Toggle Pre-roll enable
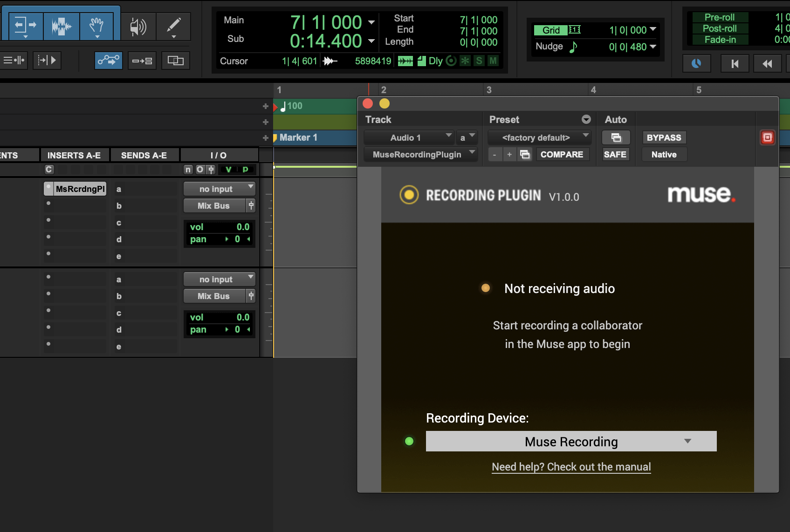This screenshot has height=532, width=790. click(720, 17)
